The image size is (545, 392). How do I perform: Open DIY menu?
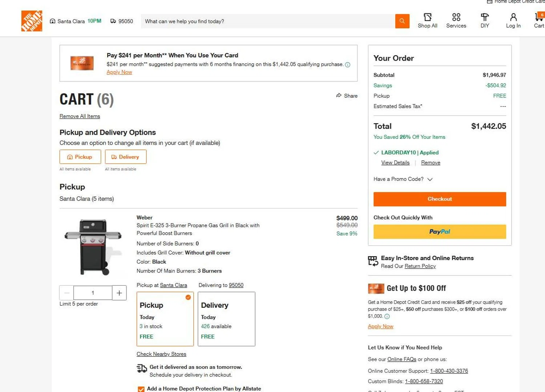485,21
